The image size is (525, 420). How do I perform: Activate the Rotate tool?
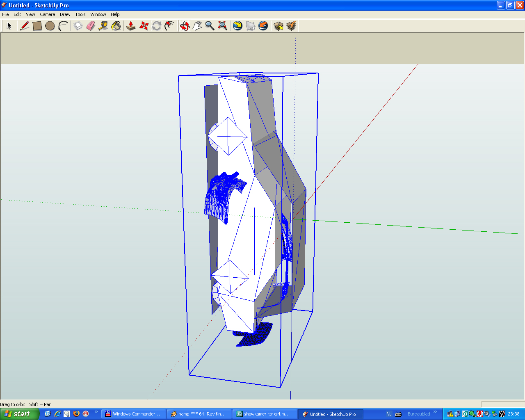[157, 26]
